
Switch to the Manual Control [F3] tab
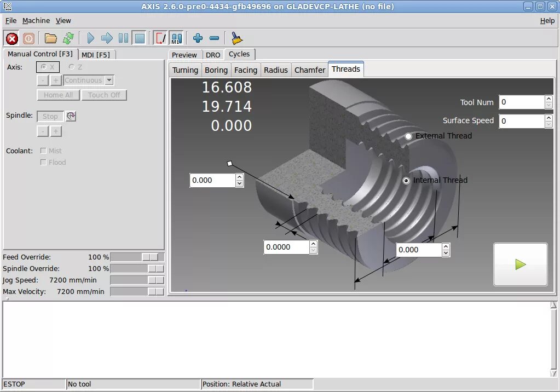40,54
